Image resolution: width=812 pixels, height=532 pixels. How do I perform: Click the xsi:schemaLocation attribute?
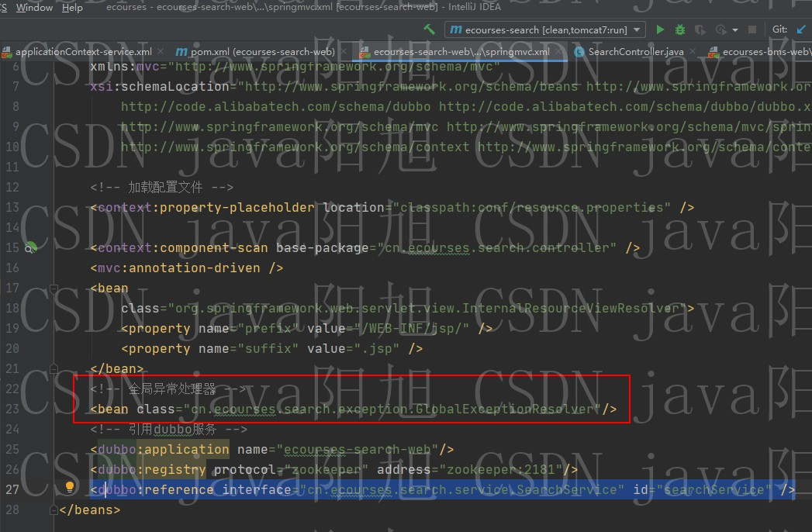tap(160, 86)
